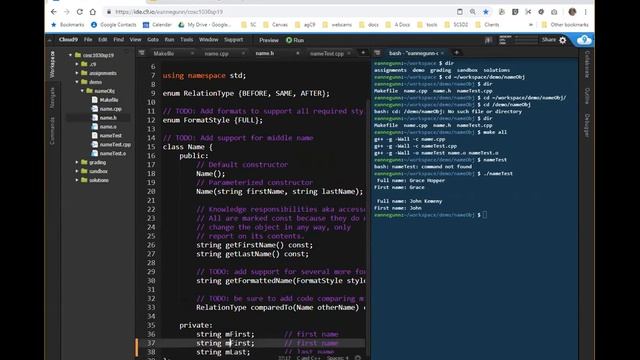This screenshot has width=640, height=360.
Task: Open the Cloud9 menu
Action: (68, 40)
